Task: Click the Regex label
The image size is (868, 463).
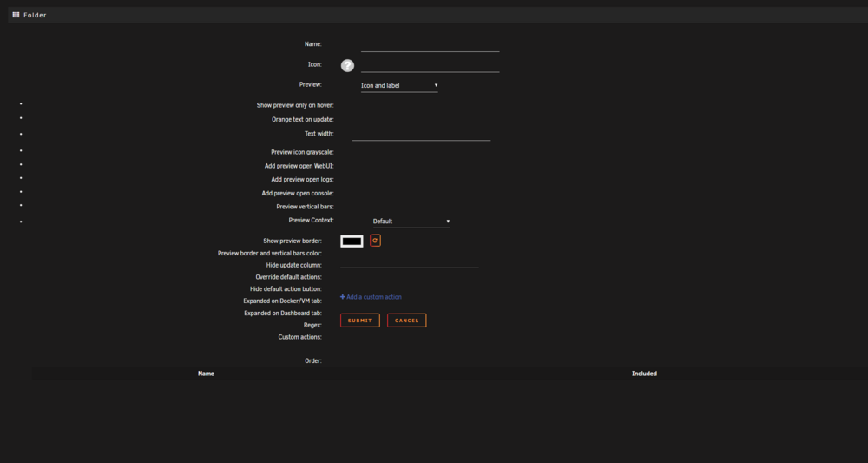Action: click(x=312, y=326)
